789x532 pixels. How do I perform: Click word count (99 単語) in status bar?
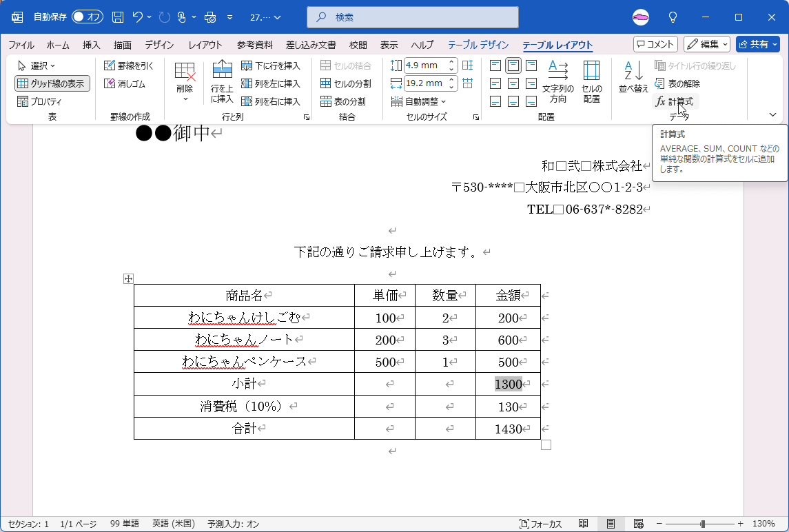click(x=124, y=524)
